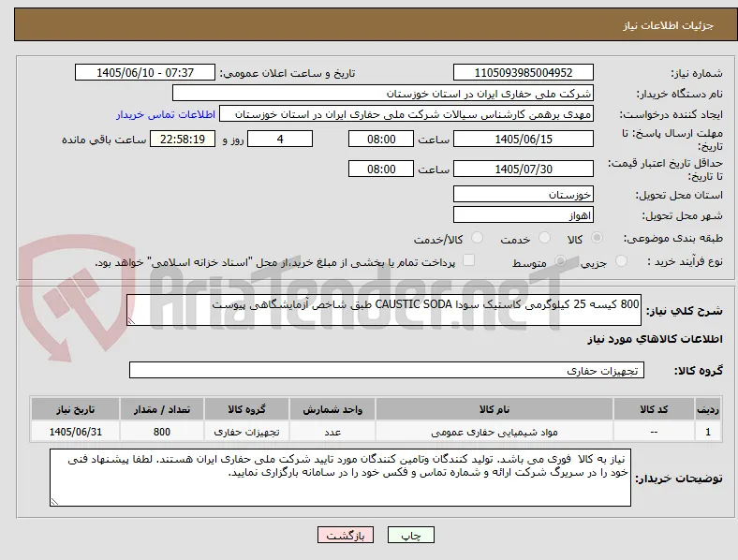The image size is (738, 560).
Task: Click the delivery province field خوزستان
Action: 524,194
